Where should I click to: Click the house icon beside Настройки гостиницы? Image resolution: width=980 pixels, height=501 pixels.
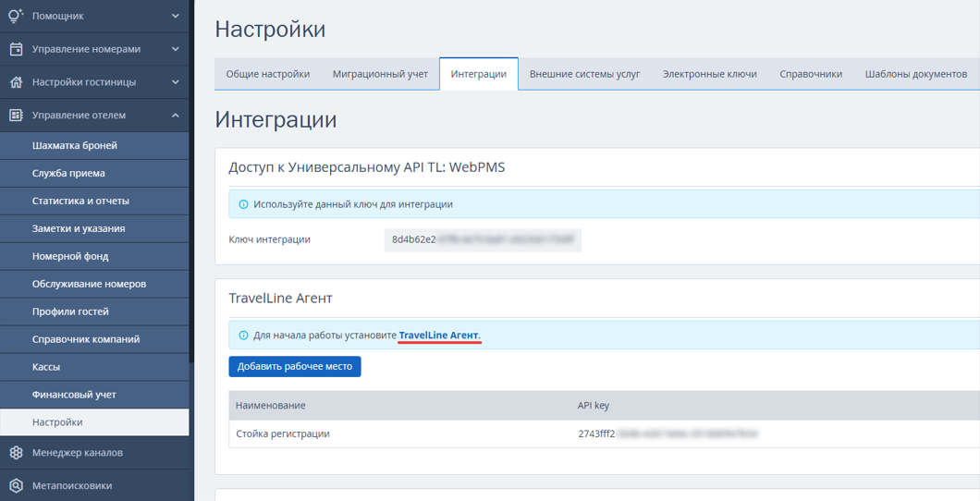tap(17, 82)
